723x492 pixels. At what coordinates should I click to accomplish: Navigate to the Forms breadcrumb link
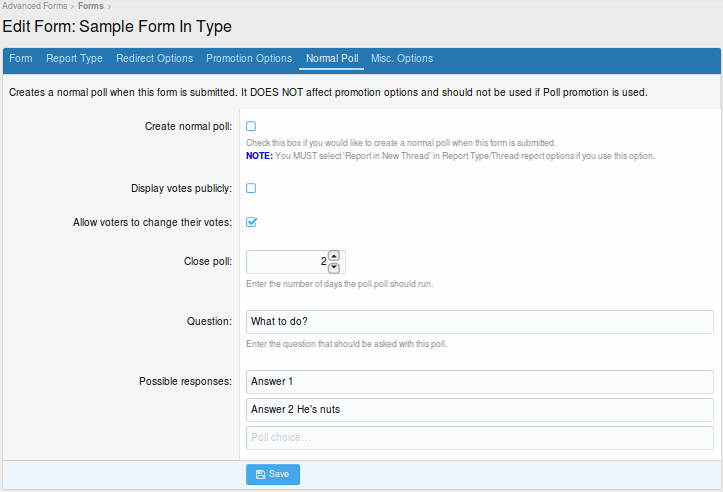point(91,6)
